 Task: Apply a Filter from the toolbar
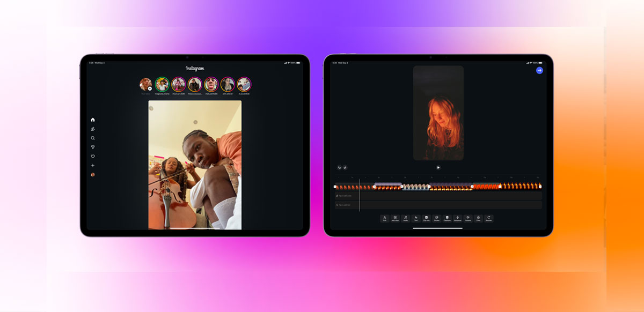pos(478,218)
